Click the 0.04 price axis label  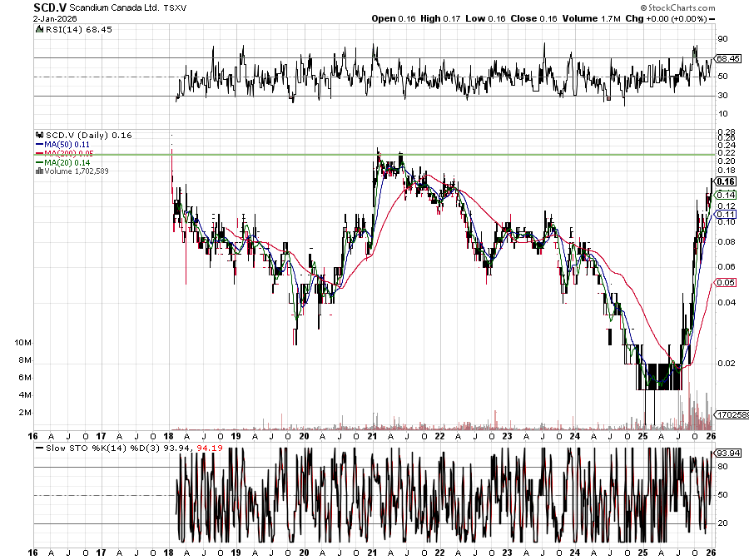[x=727, y=302]
